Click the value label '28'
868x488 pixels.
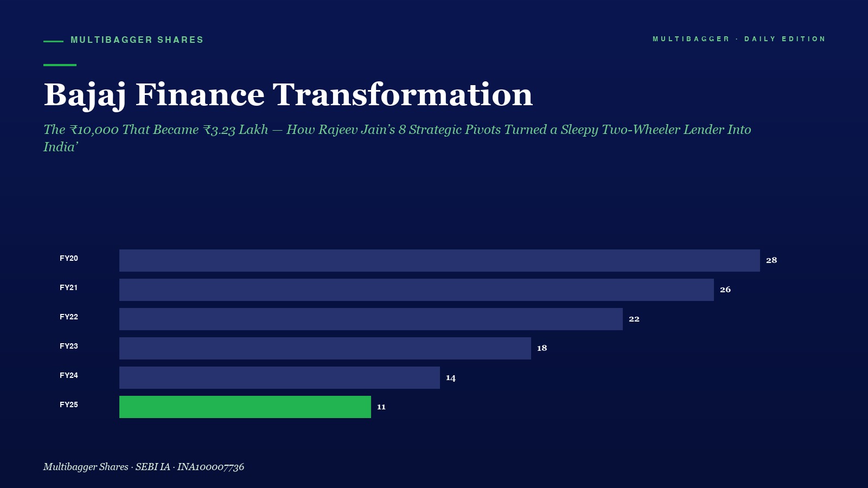[x=771, y=260]
